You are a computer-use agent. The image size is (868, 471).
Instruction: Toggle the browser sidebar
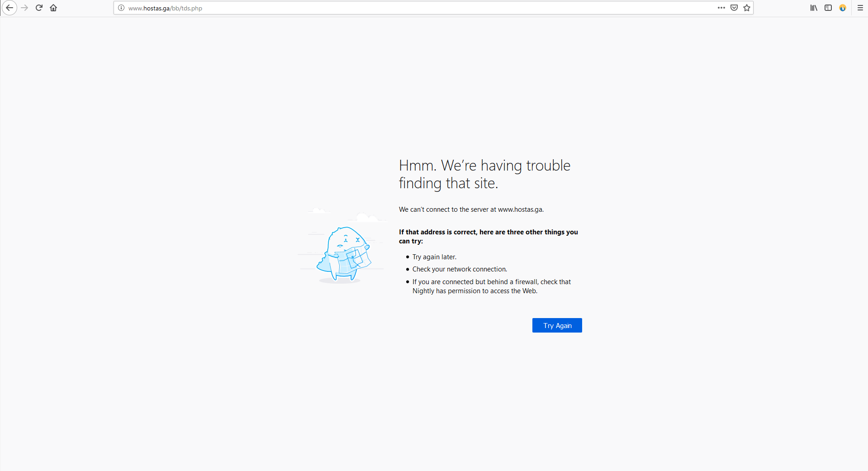pyautogui.click(x=828, y=8)
